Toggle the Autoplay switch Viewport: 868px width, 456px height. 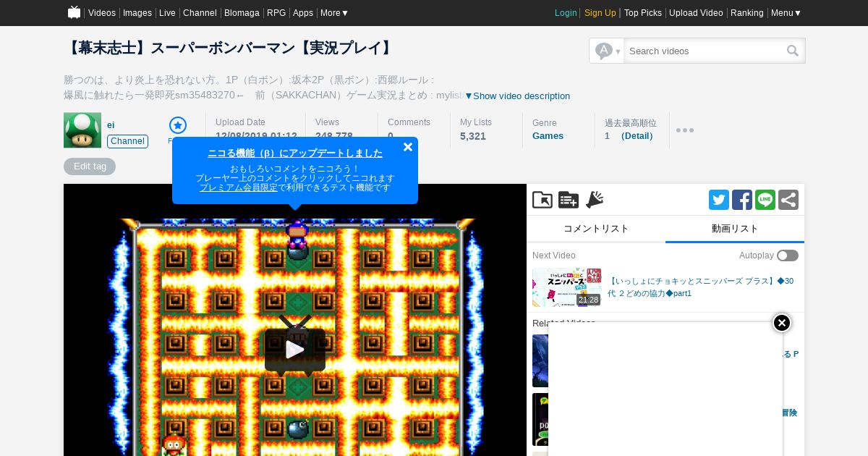click(788, 256)
